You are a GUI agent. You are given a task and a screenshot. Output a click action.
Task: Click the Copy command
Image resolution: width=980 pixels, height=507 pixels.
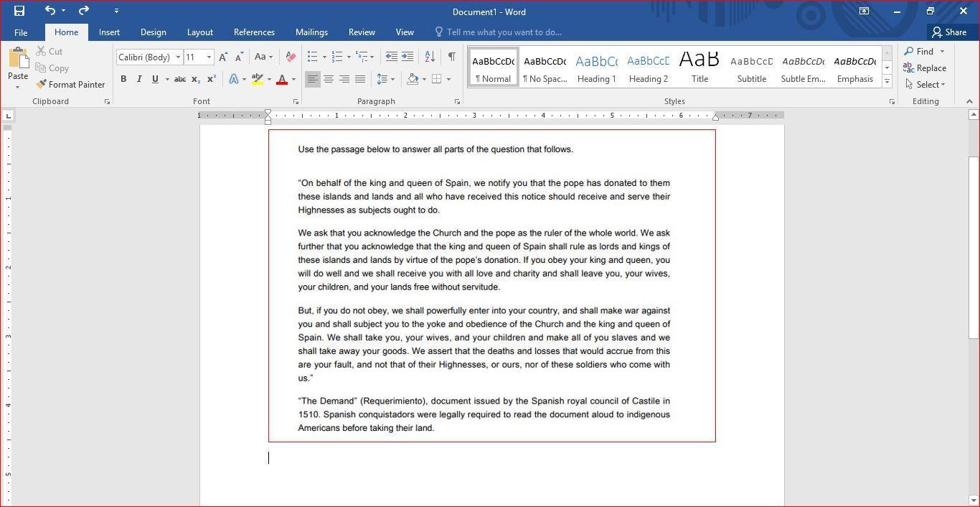point(52,68)
